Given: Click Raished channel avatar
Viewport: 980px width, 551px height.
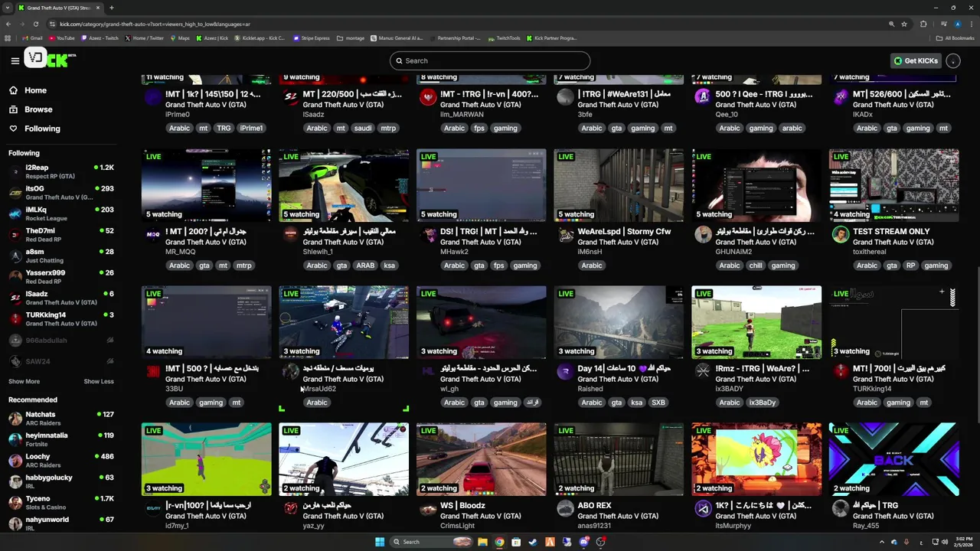Looking at the screenshot, I should [x=566, y=371].
